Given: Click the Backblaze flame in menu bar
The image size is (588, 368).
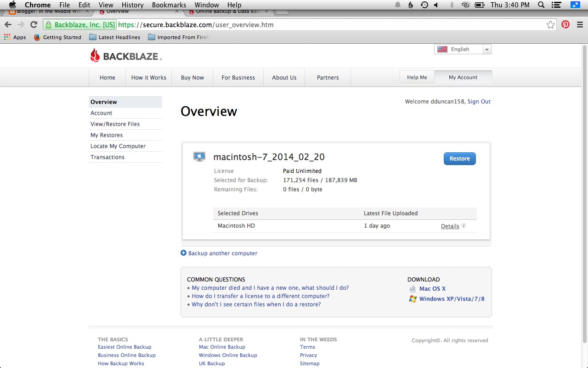Looking at the screenshot, I should pyautogui.click(x=411, y=5).
